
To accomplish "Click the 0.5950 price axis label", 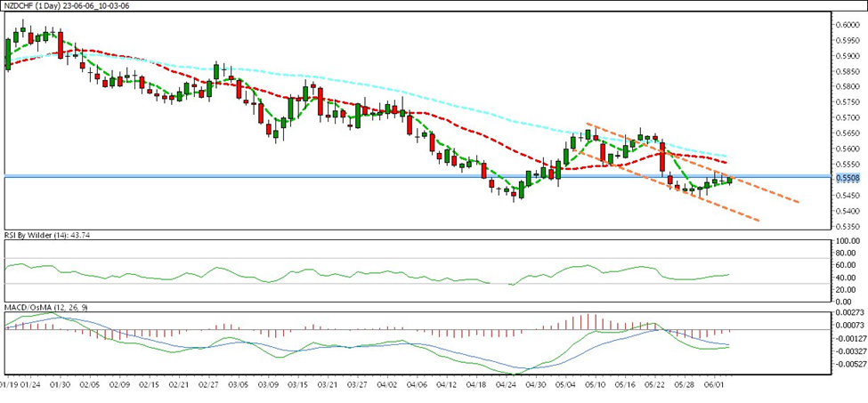I will point(847,40).
